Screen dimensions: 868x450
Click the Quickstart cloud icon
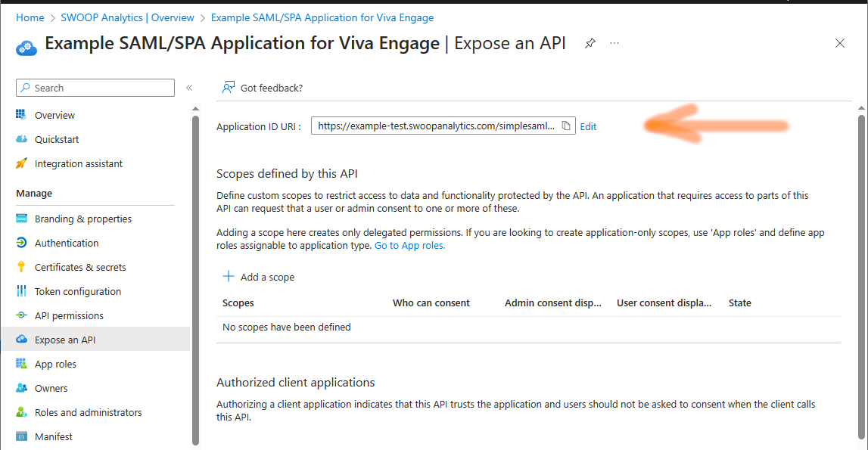(21, 139)
